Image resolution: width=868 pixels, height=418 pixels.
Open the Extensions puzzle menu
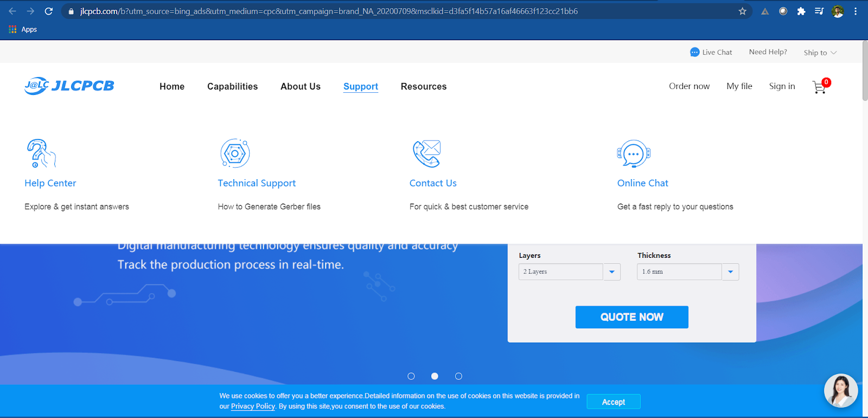click(801, 11)
